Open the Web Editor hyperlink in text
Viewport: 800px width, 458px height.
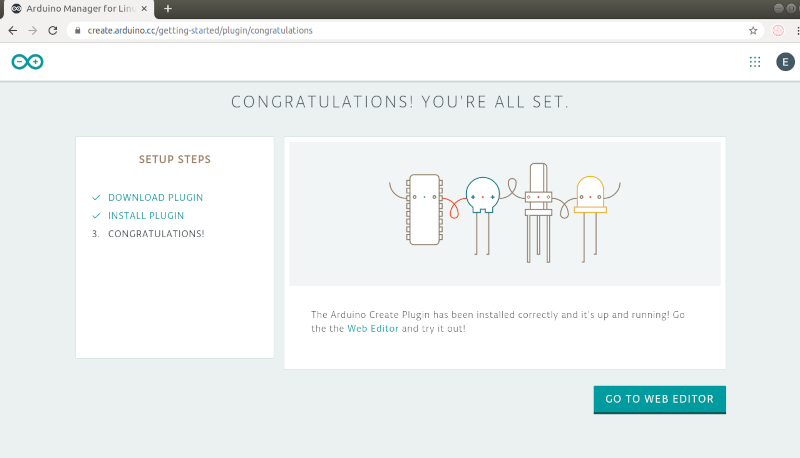pos(373,328)
